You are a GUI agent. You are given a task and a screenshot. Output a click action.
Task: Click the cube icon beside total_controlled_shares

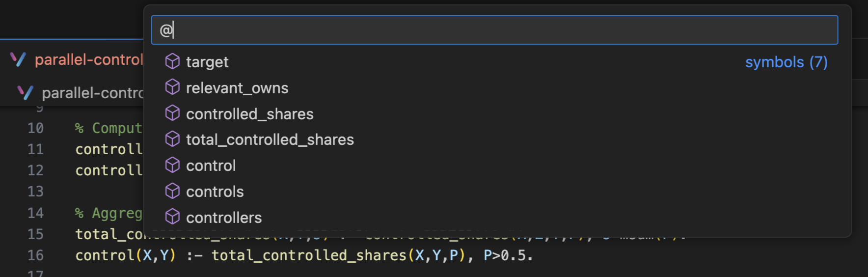(172, 139)
